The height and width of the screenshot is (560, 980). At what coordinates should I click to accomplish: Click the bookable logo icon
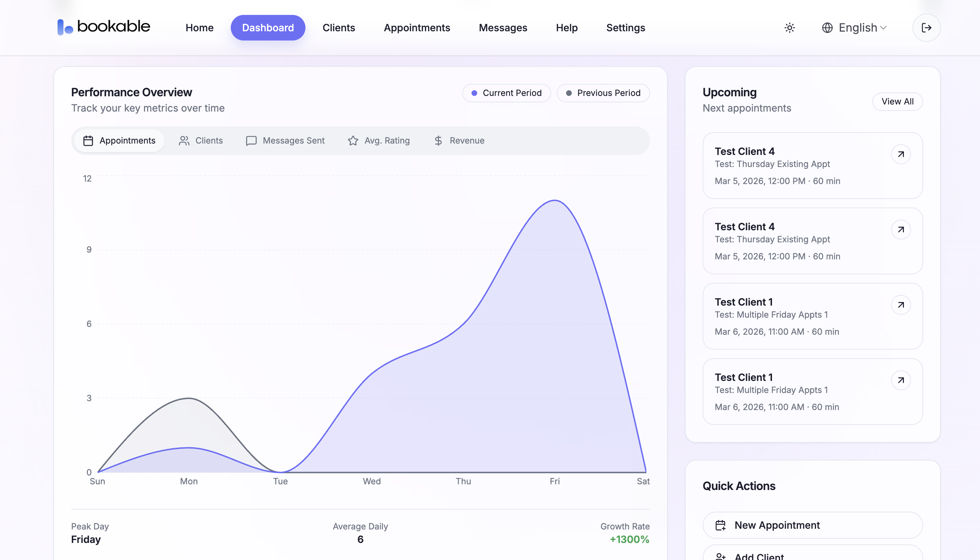pos(65,27)
